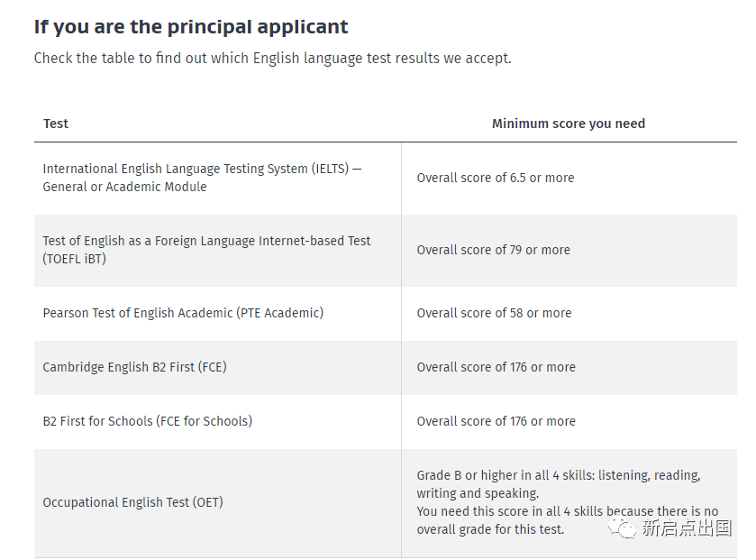Select the 'Overall score of 6.5 or more' cell

(x=495, y=178)
